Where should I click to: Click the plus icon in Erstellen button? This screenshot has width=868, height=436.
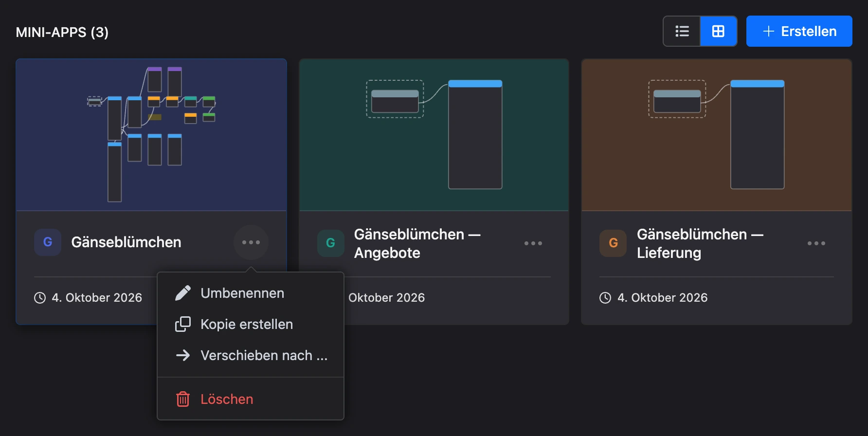769,31
